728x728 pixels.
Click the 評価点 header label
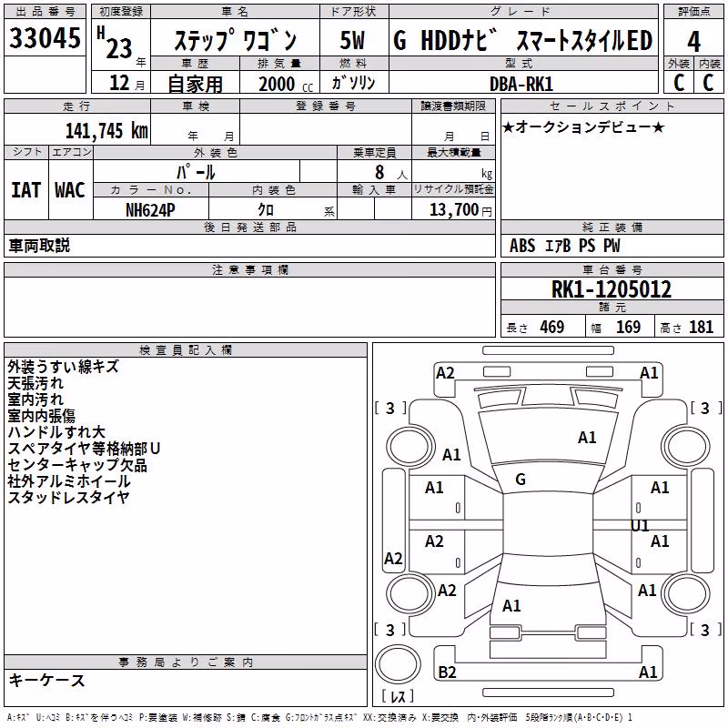693,12
